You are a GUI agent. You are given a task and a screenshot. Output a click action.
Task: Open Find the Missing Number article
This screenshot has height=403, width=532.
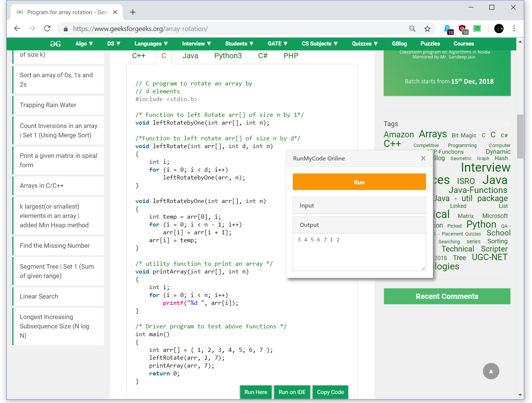(x=59, y=246)
